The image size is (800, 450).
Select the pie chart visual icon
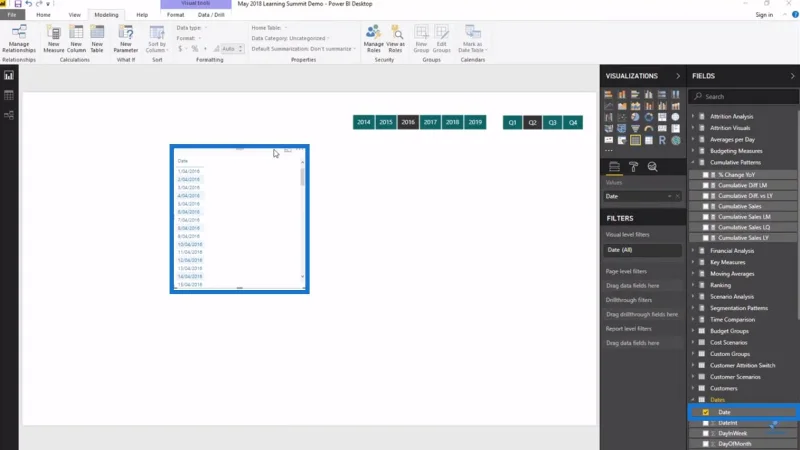click(635, 117)
